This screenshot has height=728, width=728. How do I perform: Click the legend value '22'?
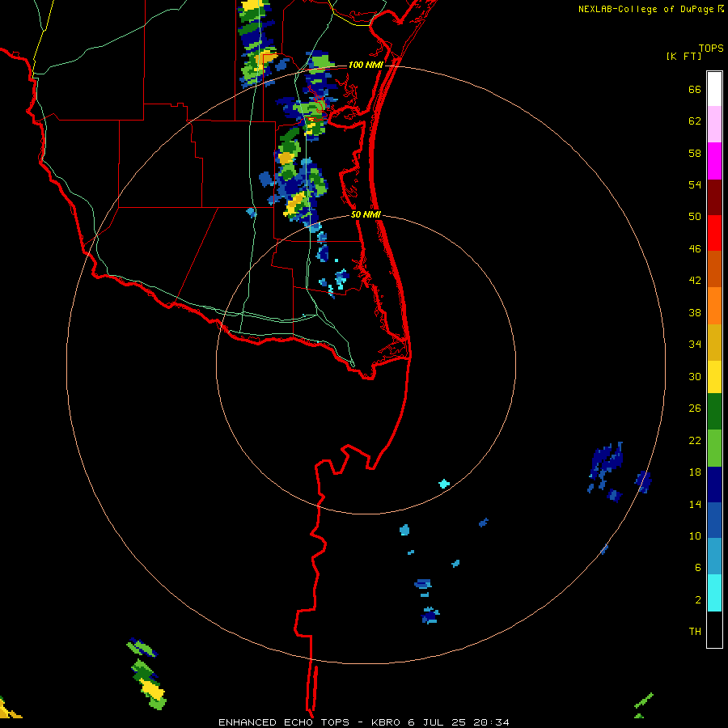pyautogui.click(x=695, y=441)
